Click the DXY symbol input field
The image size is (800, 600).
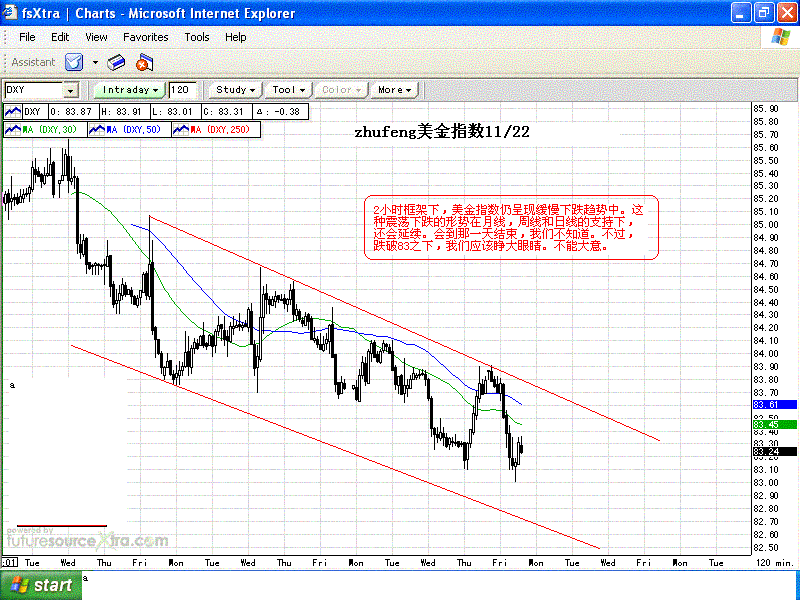click(x=34, y=90)
